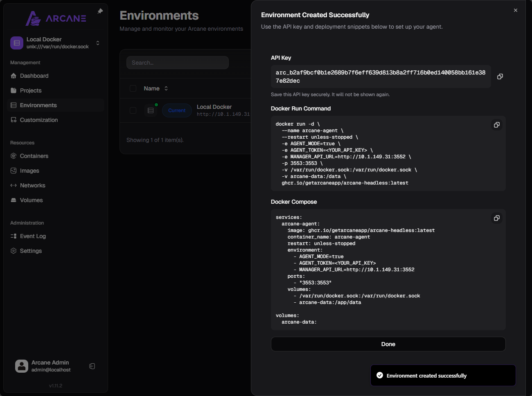Click the Arcane logo
Image resolution: width=532 pixels, height=396 pixels.
pyautogui.click(x=56, y=18)
